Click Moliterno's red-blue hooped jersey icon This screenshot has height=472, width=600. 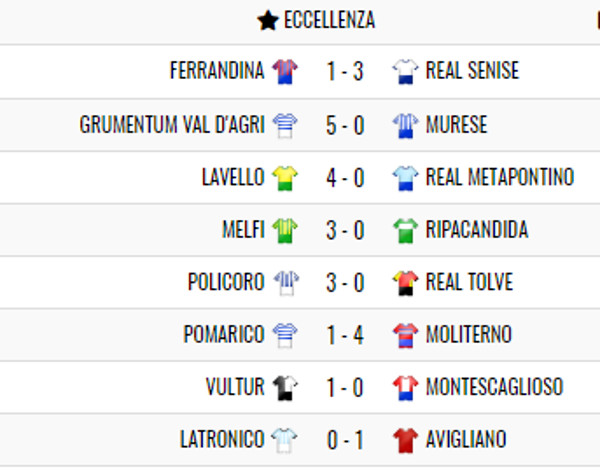405,335
